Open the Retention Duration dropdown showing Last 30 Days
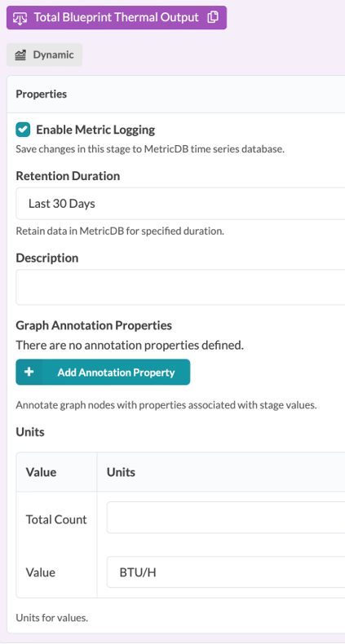Image resolution: width=345 pixels, height=644 pixels. coord(181,204)
